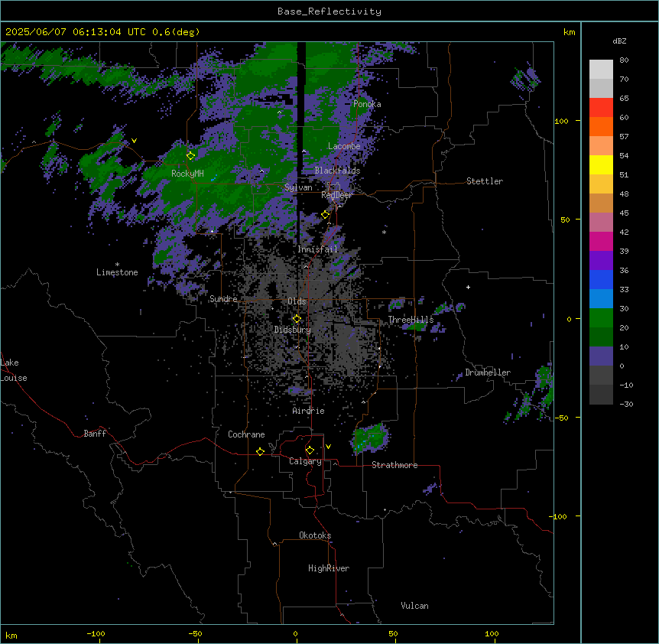This screenshot has height=644, width=659.
Task: Click the asterisk marker southwest of Stettler
Action: [x=384, y=232]
